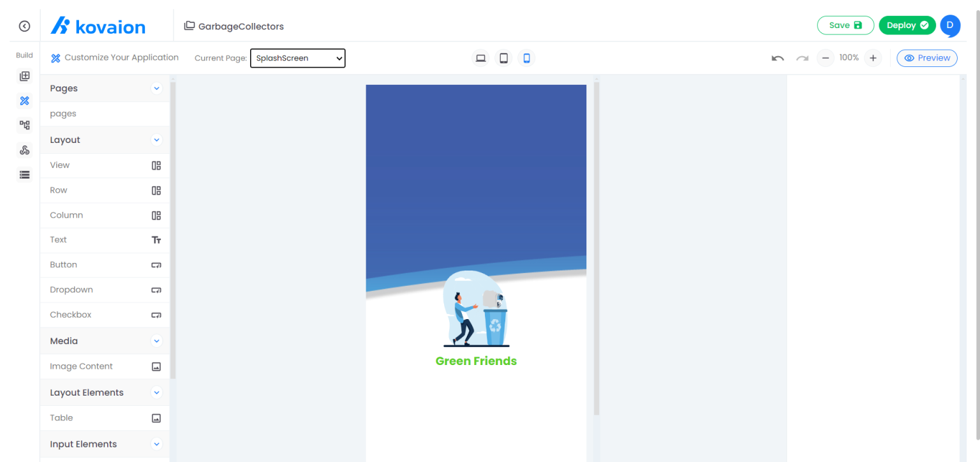Open the list settings icon in sidebar
The image size is (980, 462).
tap(24, 174)
